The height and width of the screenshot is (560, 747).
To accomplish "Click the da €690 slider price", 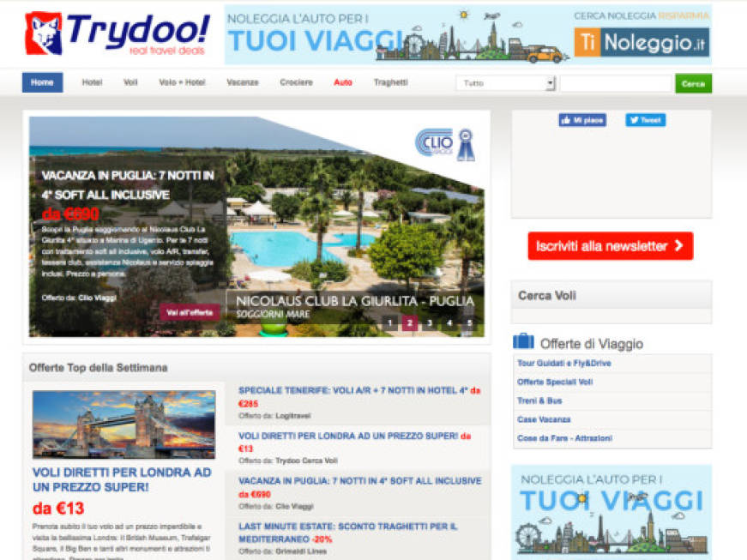I will click(70, 214).
